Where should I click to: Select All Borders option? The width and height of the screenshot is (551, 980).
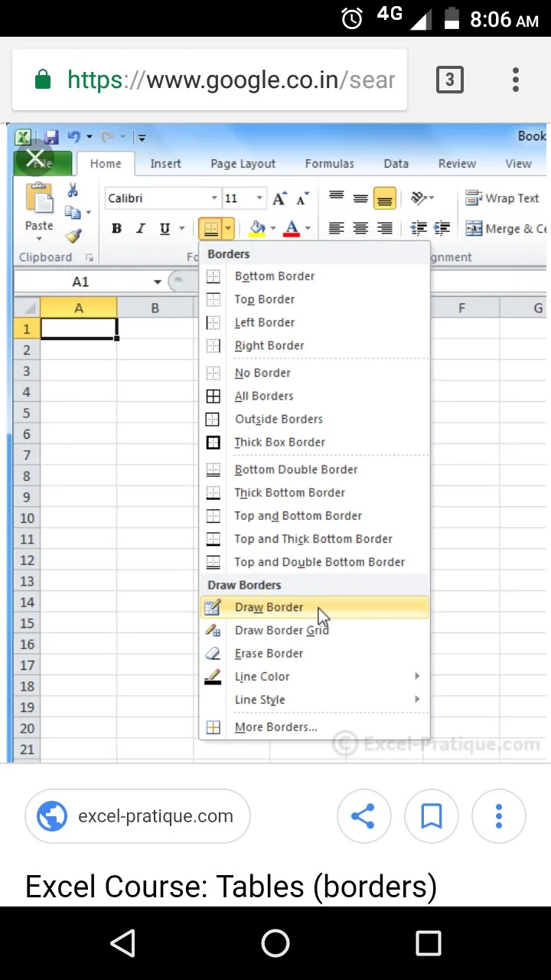[315, 396]
